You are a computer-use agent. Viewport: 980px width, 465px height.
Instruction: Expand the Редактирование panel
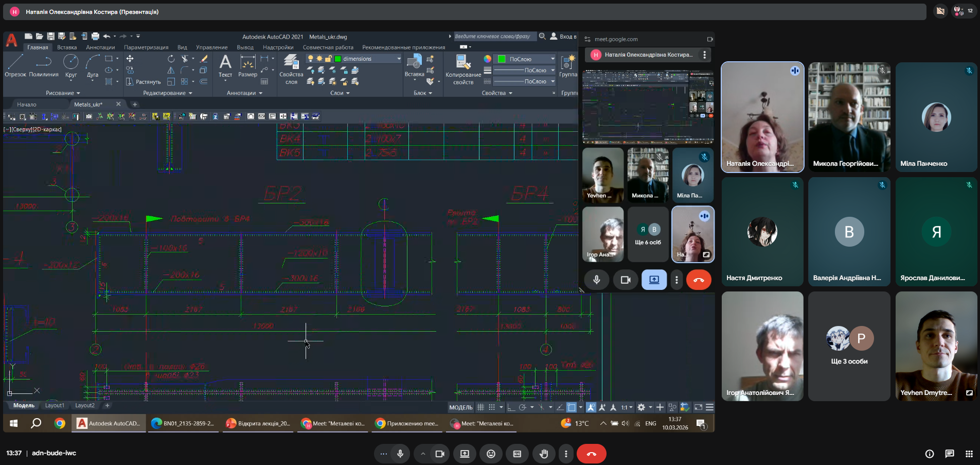click(x=167, y=93)
